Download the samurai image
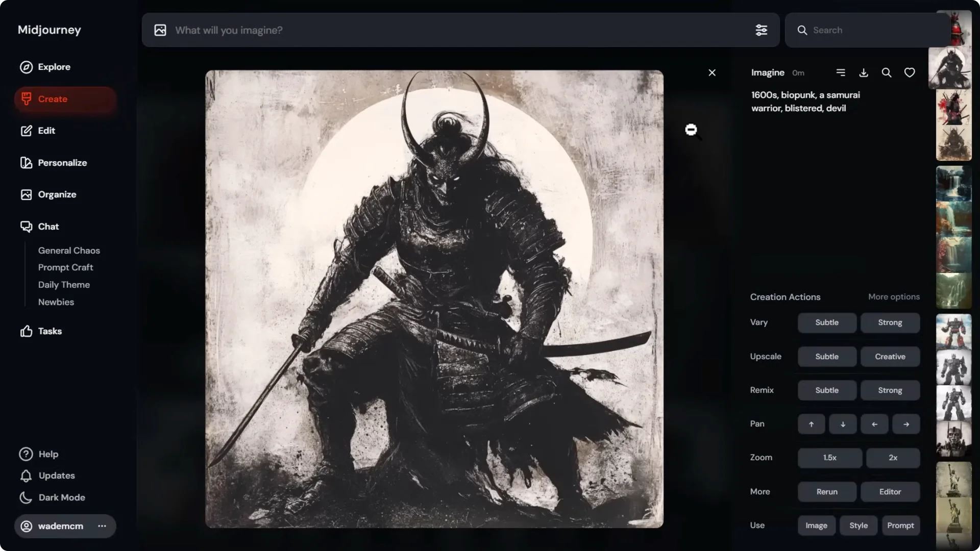The height and width of the screenshot is (551, 980). click(x=864, y=72)
